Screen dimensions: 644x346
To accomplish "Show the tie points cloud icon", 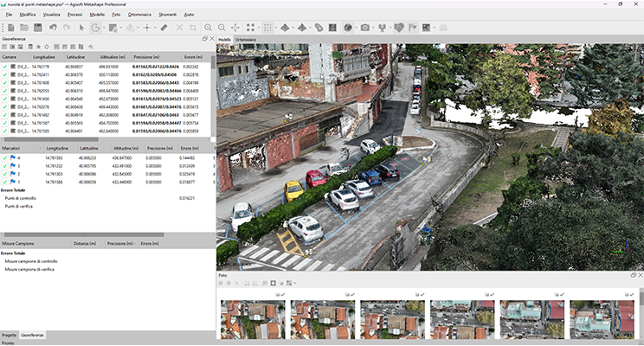I will pos(250,28).
